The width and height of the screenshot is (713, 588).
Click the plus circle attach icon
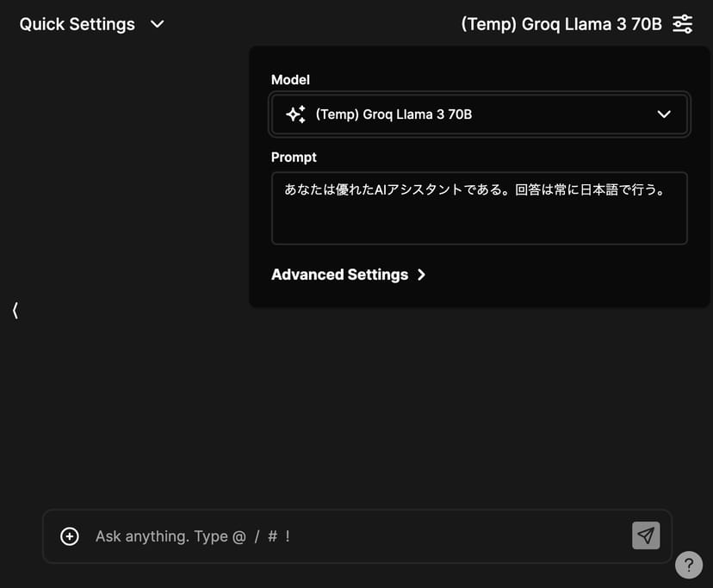coord(70,536)
